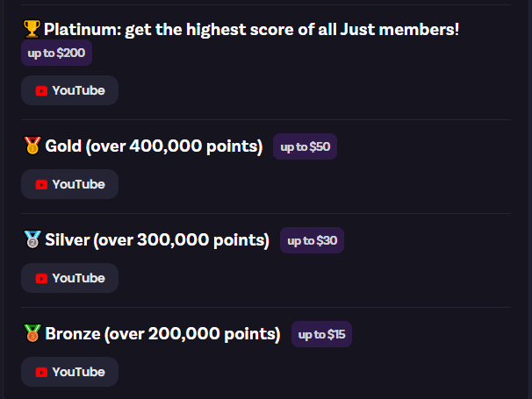This screenshot has height=399, width=532.
Task: Open the YouTube button for Gold
Action: click(69, 184)
